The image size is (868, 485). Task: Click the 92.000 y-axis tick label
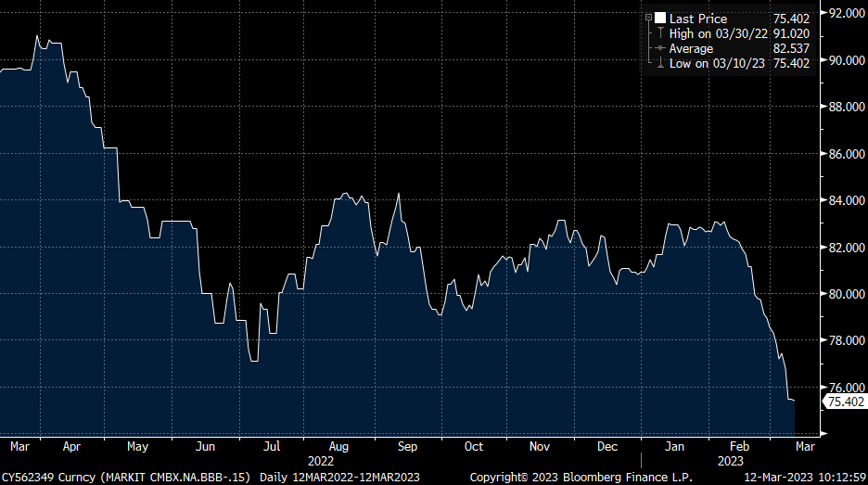click(847, 13)
